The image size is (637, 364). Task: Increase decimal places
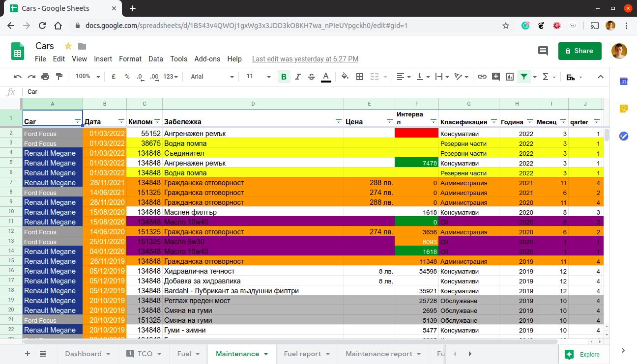click(154, 77)
